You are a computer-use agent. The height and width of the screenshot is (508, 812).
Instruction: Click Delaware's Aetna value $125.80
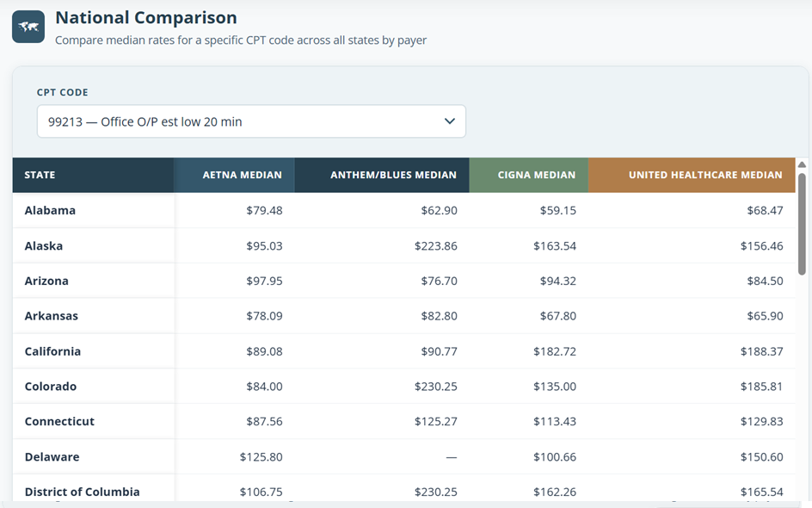pyautogui.click(x=261, y=456)
